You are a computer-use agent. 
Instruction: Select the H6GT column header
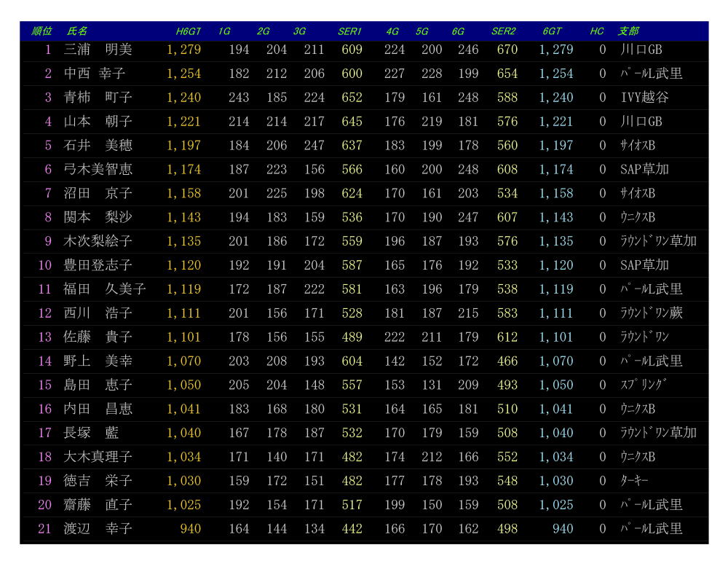(x=188, y=31)
